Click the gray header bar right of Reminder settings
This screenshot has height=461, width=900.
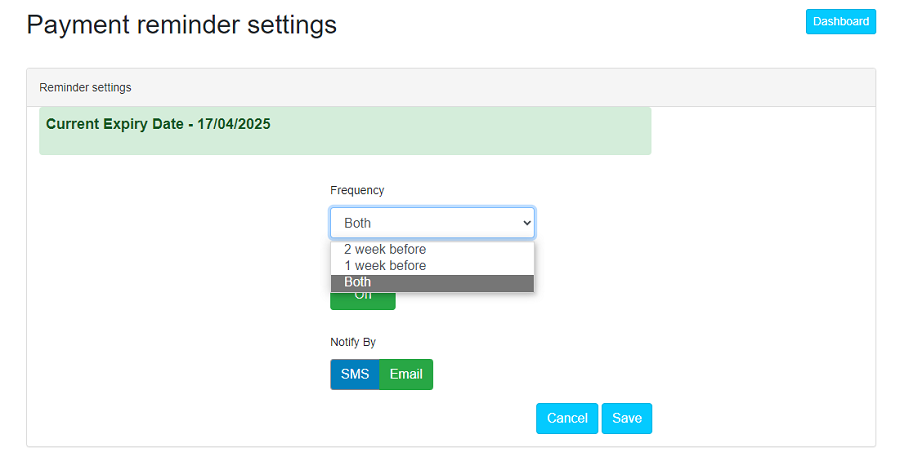click(500, 87)
